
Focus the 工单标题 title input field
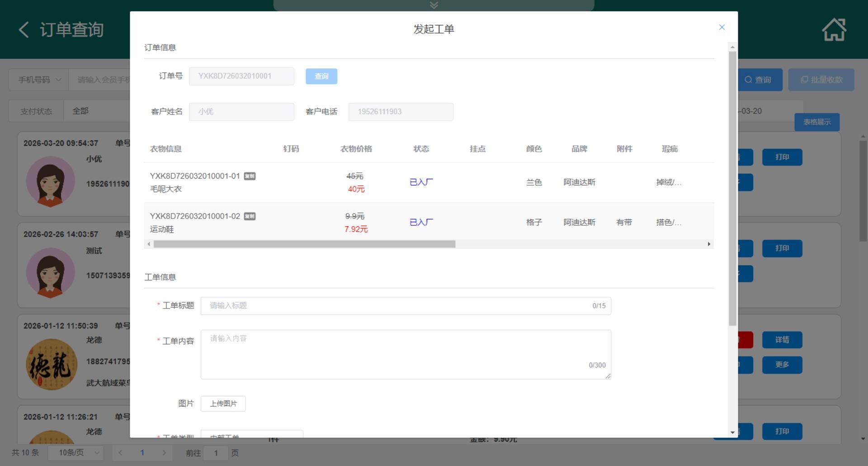[x=398, y=306]
